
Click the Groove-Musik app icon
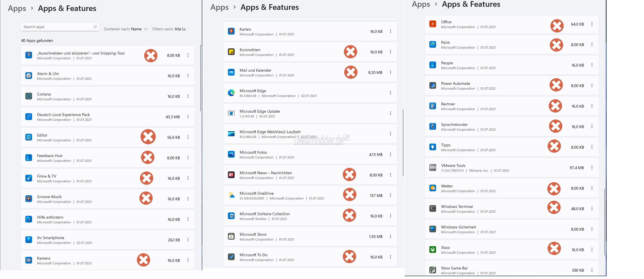pyautogui.click(x=29, y=199)
